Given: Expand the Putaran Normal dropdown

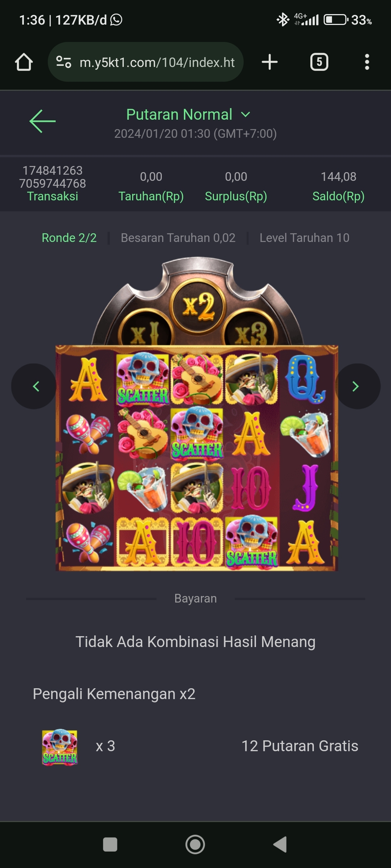Looking at the screenshot, I should point(188,115).
